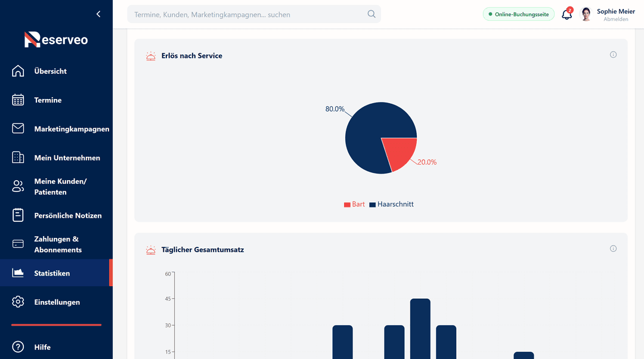Image resolution: width=644 pixels, height=359 pixels.
Task: Click the Sophie Meier user name
Action: [x=615, y=11]
